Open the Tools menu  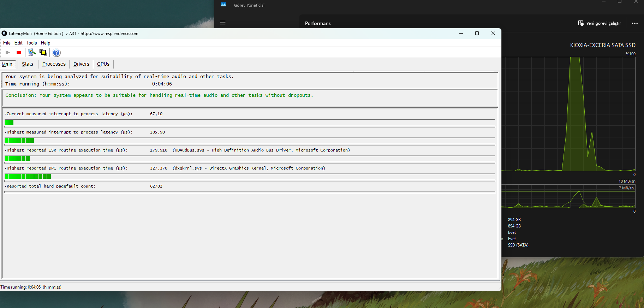pyautogui.click(x=31, y=43)
